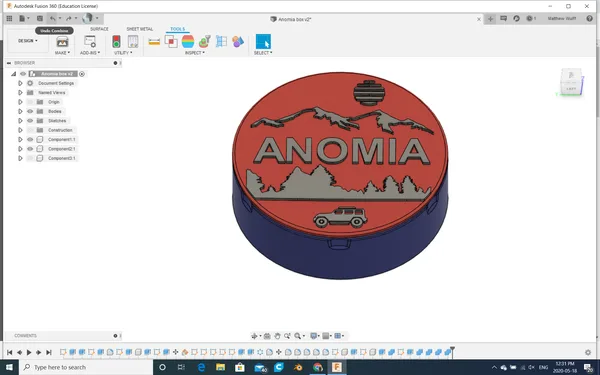Open the Orbit navigation tool
Image resolution: width=600 pixels, height=375 pixels.
pyautogui.click(x=254, y=336)
